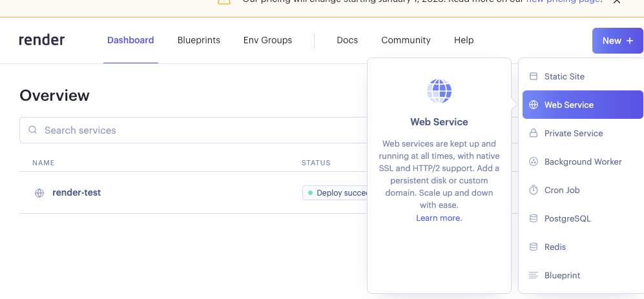Screen dimensions: 644x299
Task: Go to Env Groups
Action: coord(267,40)
